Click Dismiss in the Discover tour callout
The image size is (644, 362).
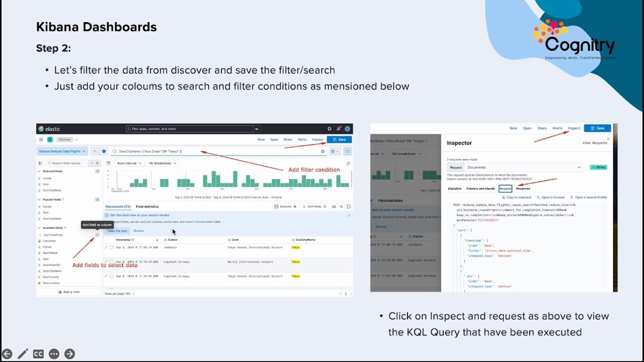pyautogui.click(x=139, y=231)
